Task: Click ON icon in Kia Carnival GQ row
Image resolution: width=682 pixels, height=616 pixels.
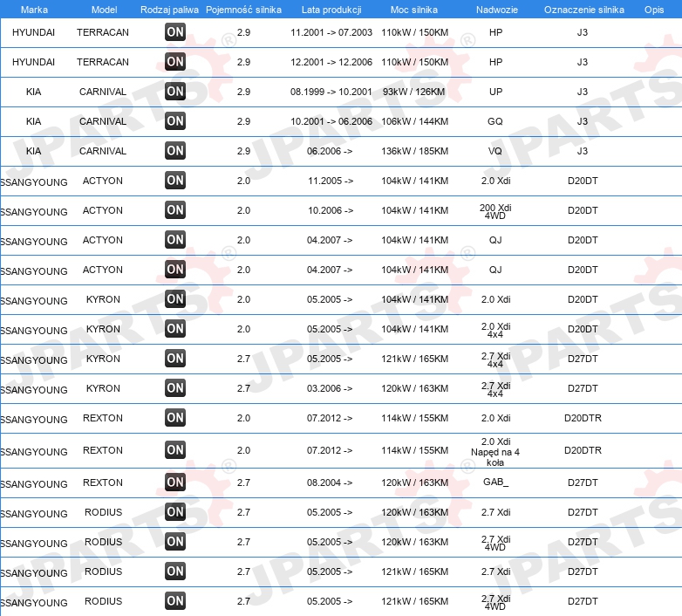Action: (x=175, y=120)
